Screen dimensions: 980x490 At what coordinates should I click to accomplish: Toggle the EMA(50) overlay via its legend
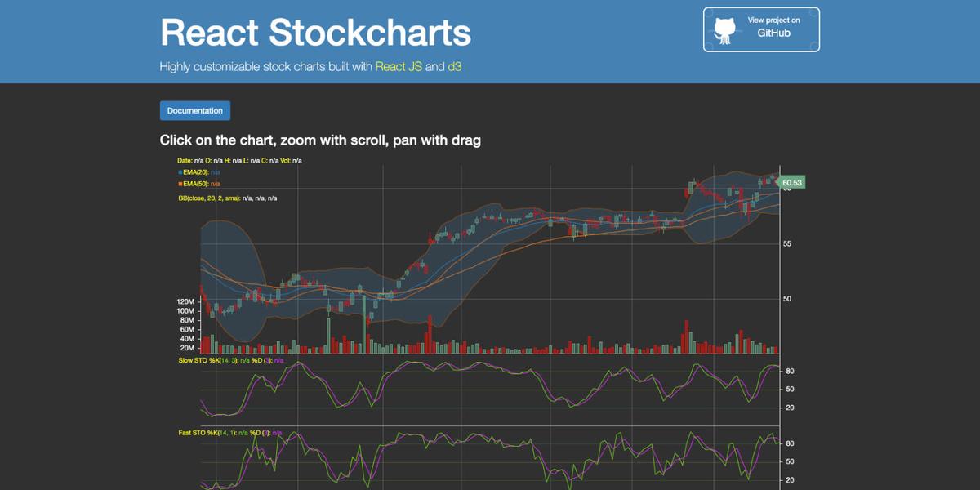pos(196,185)
